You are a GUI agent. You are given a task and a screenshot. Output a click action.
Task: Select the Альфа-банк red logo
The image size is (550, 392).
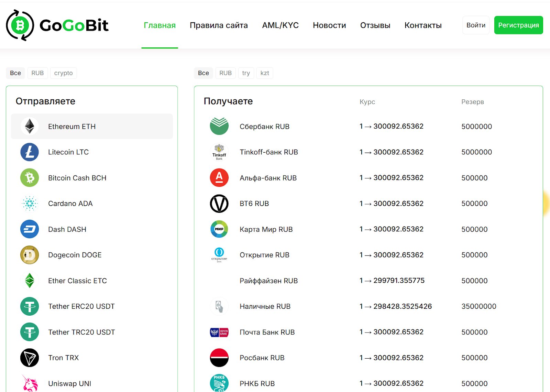click(219, 178)
